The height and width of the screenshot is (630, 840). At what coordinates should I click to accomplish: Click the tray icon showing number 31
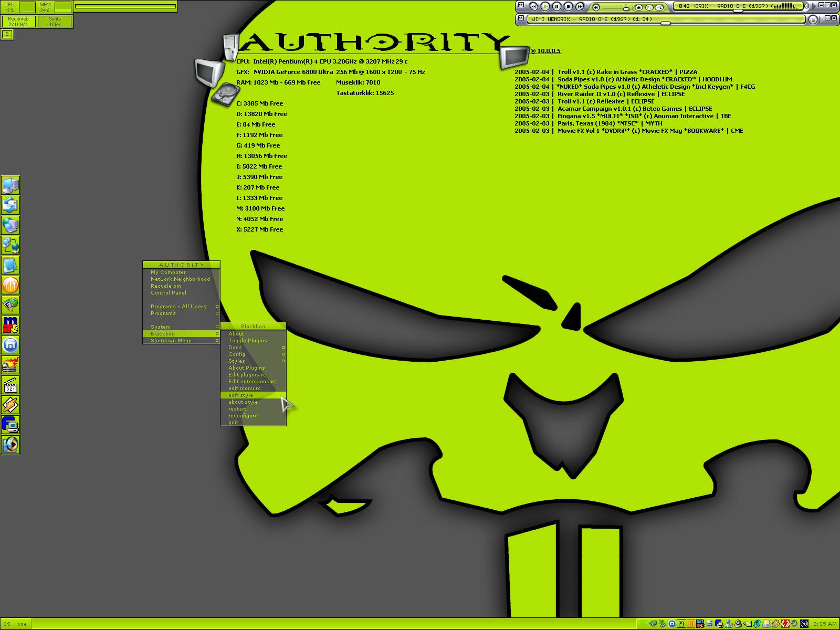691,624
